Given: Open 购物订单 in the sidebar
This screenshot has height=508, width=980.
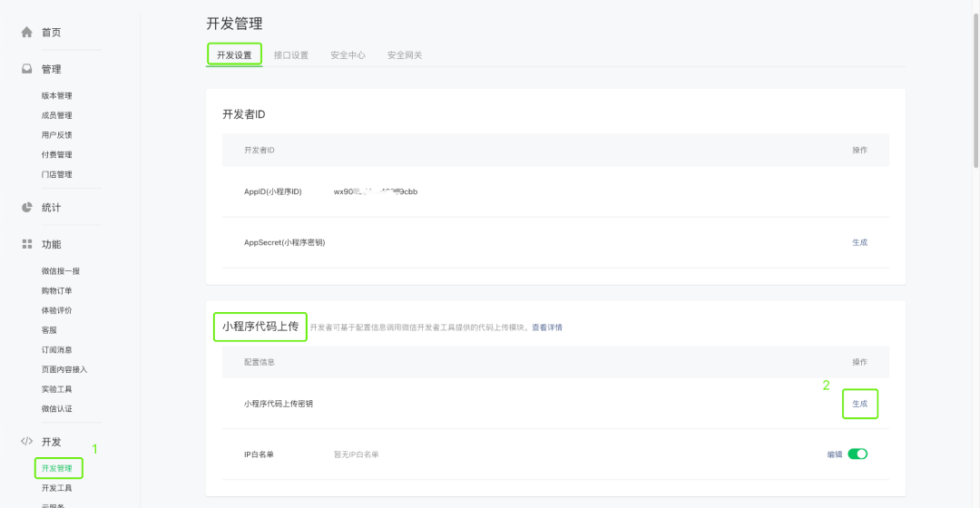Looking at the screenshot, I should (x=57, y=290).
